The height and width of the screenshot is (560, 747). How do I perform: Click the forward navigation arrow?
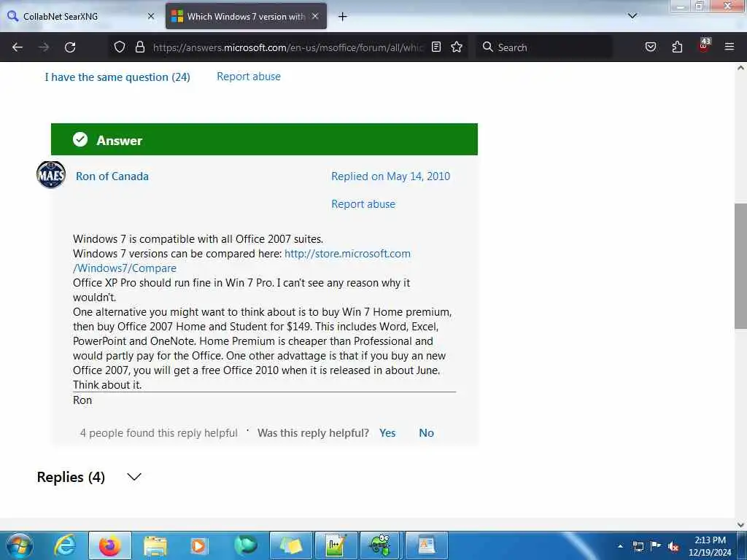[44, 47]
